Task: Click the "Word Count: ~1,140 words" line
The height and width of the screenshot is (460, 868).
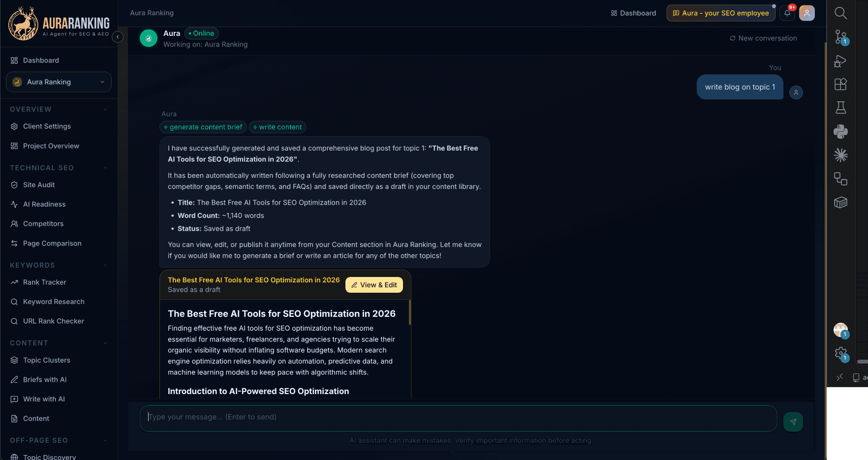Action: pyautogui.click(x=221, y=215)
